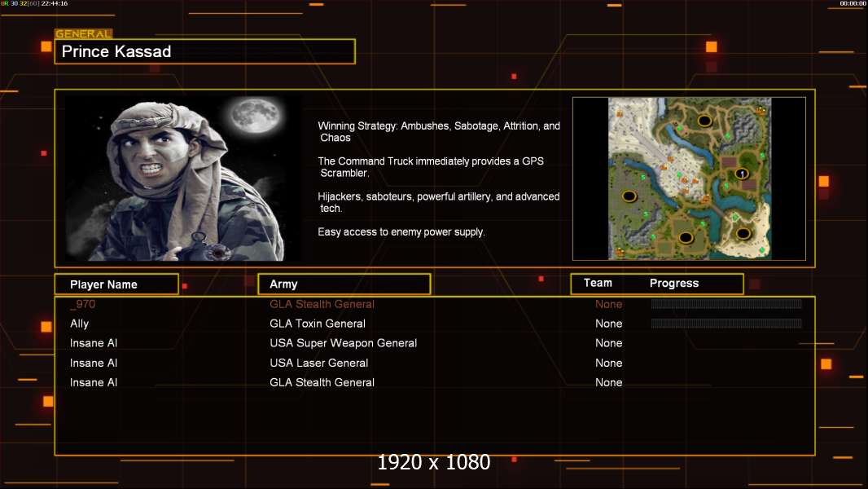Image resolution: width=868 pixels, height=489 pixels.
Task: Click the loading progress bar for _970
Action: tap(726, 303)
